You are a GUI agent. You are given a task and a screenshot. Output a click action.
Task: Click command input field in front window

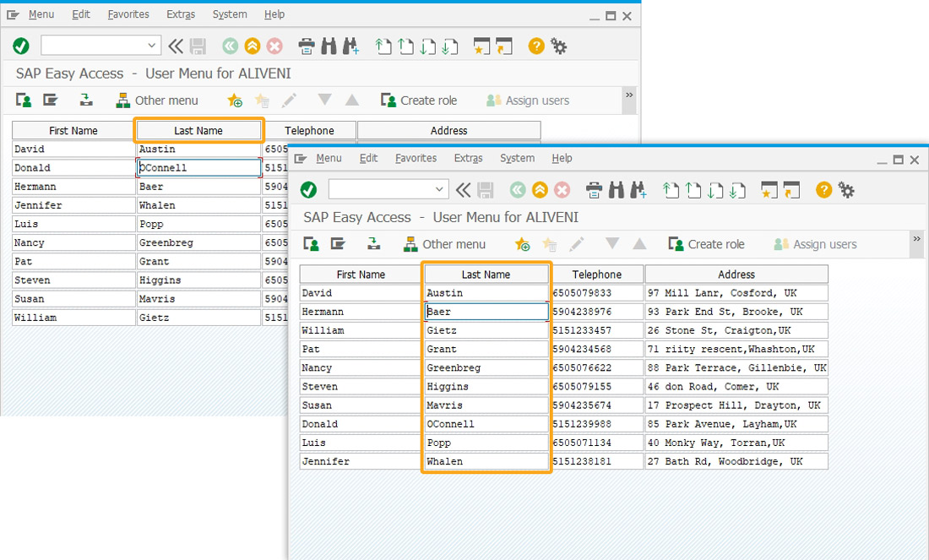[382, 189]
